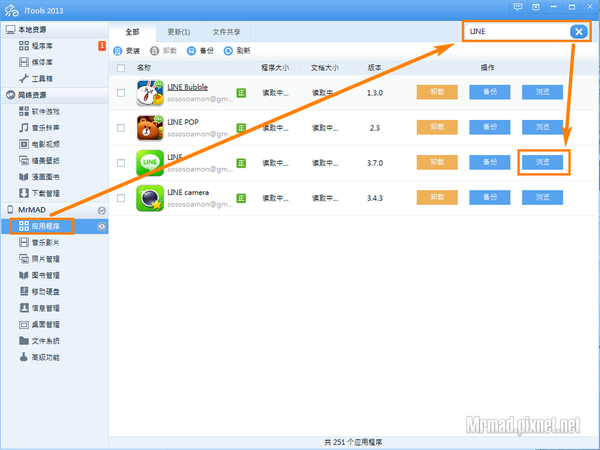The height and width of the screenshot is (450, 600).
Task: Open 音乐铃声 music ringtones
Action: (39, 127)
